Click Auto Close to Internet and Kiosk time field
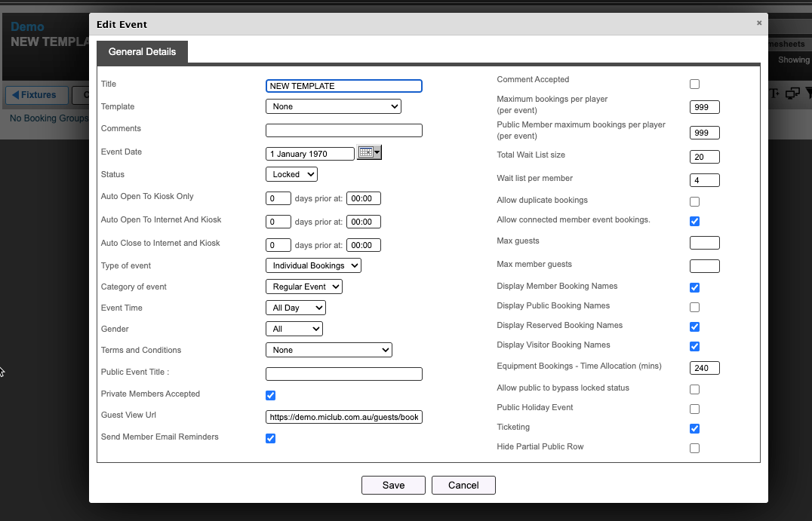This screenshot has width=812, height=521. 364,245
